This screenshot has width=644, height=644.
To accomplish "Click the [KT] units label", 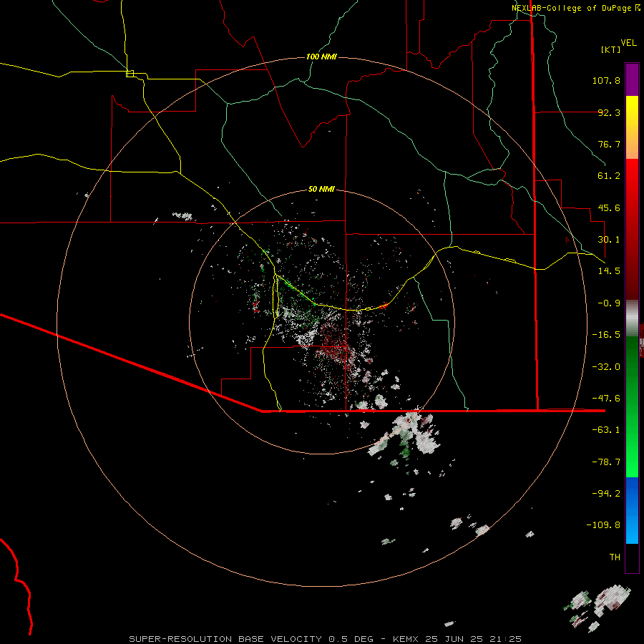I will click(611, 49).
